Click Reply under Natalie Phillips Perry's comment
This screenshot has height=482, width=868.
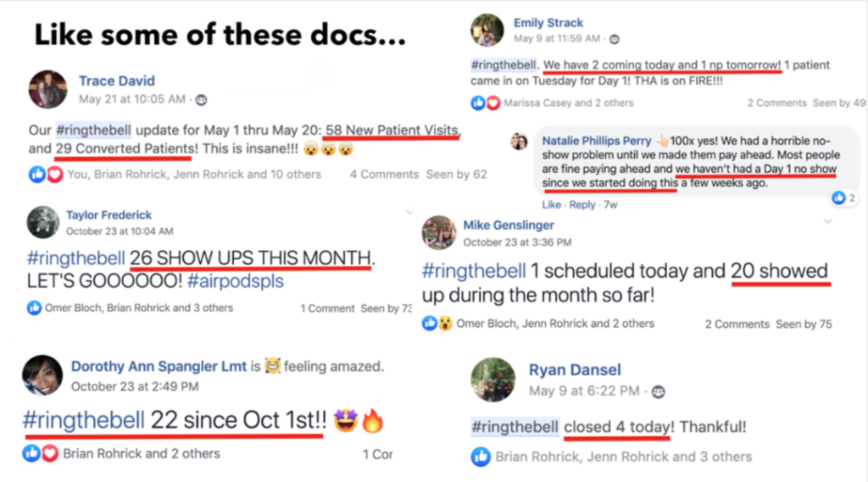582,205
